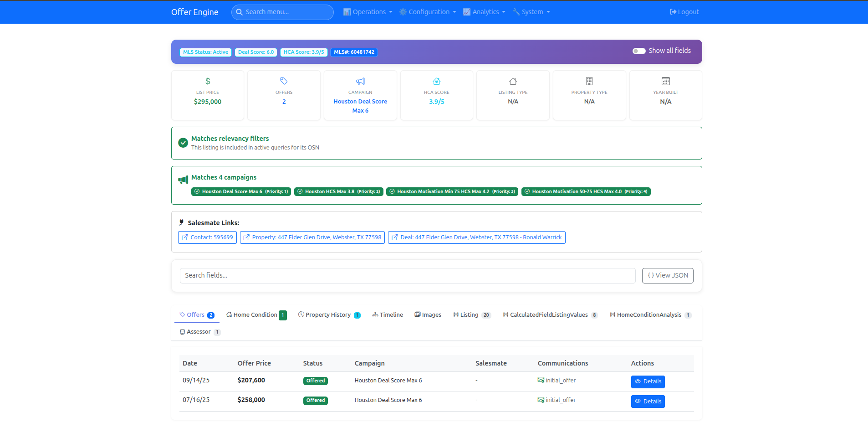The image size is (868, 438).
Task: Click the megaphone icon on the Campaign card
Action: (x=360, y=81)
